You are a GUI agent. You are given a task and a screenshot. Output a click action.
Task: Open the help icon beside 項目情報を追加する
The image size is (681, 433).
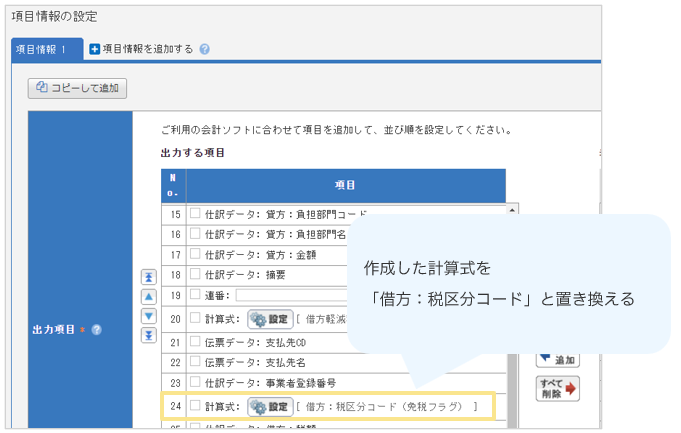[205, 48]
